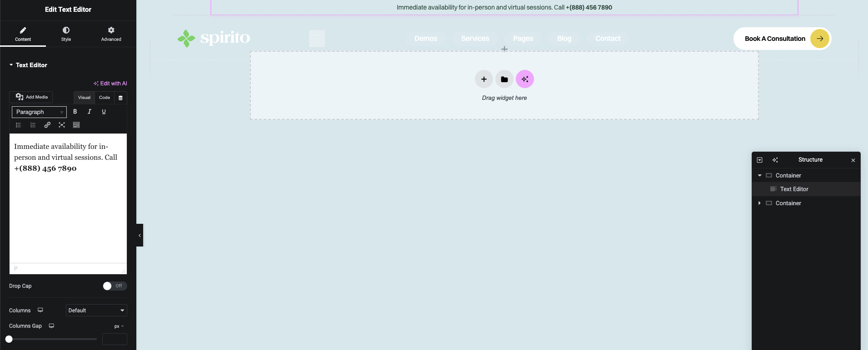Click the Columns Gap slider handle
Screen dimensions: 868x350
coord(9,339)
